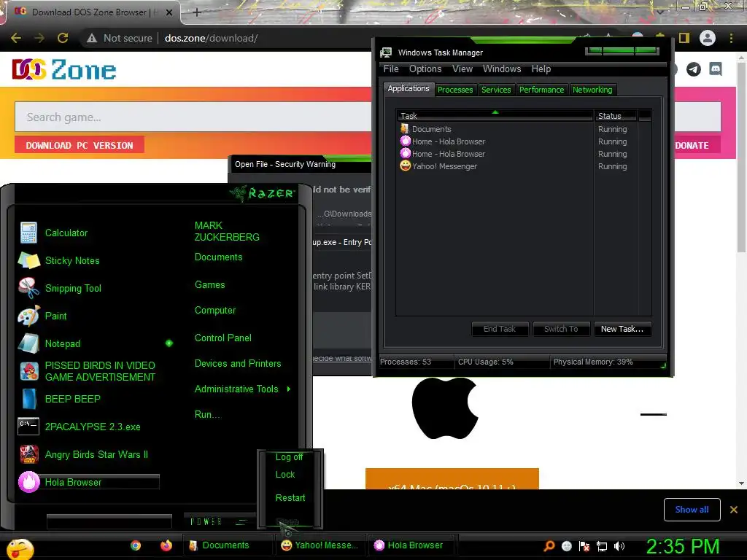Launch BEEP BEEP blue icon
Screen dimensions: 747x560
pyautogui.click(x=29, y=399)
